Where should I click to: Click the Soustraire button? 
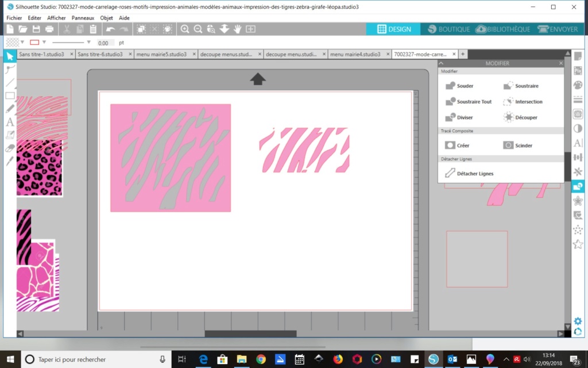click(521, 86)
